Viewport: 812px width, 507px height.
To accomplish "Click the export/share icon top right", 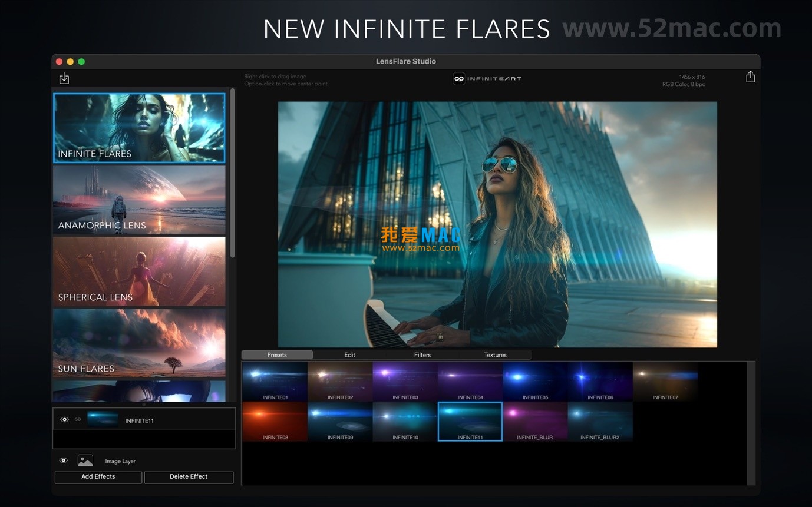I will point(750,77).
